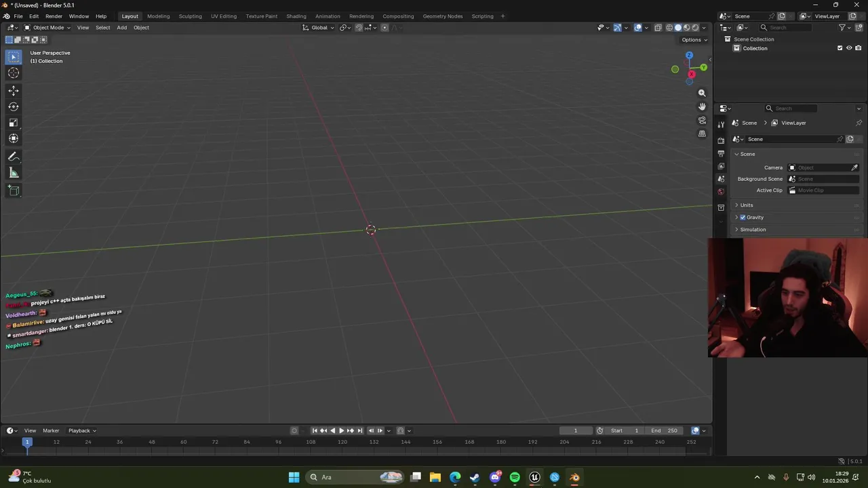The height and width of the screenshot is (488, 868).
Task: Open the World properties tab
Action: pos(721,192)
